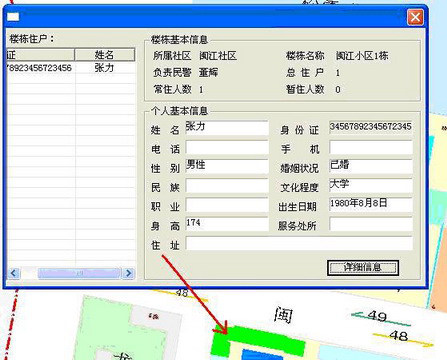Click the empty 手机 input field
The height and width of the screenshot is (360, 447).
coord(371,147)
